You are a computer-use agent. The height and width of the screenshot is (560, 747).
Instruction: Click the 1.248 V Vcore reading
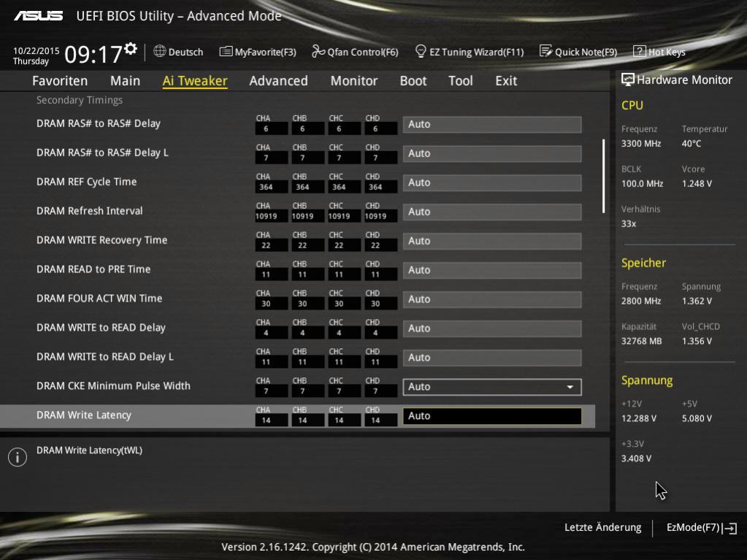(697, 183)
